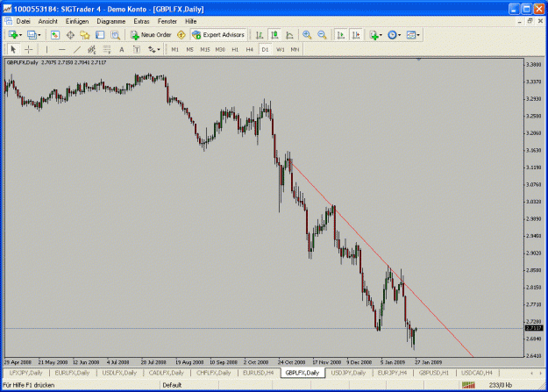This screenshot has width=548, height=392.
Task: Select the Vertical Line drawing tool
Action: [x=46, y=50]
